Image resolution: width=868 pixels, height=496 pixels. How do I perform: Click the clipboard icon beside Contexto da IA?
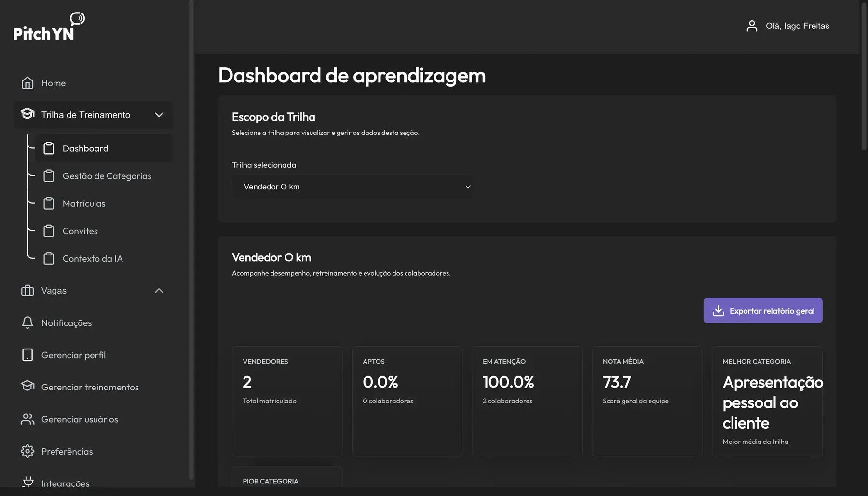point(49,258)
